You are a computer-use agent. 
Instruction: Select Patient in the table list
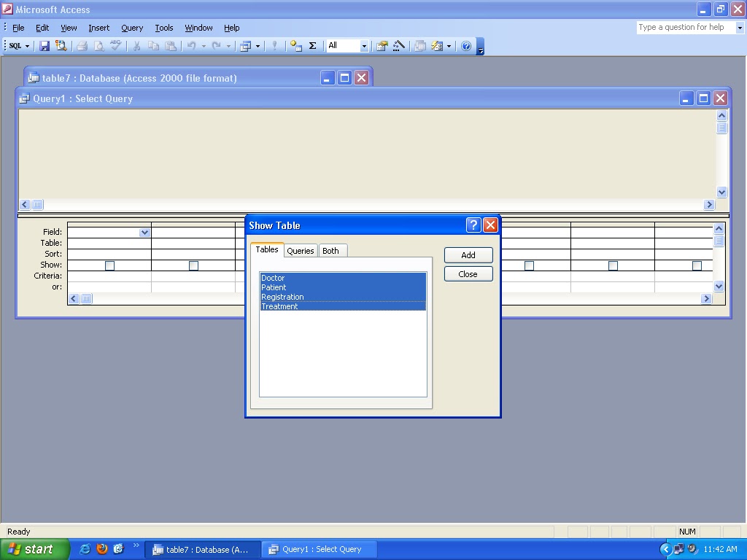[x=343, y=287]
